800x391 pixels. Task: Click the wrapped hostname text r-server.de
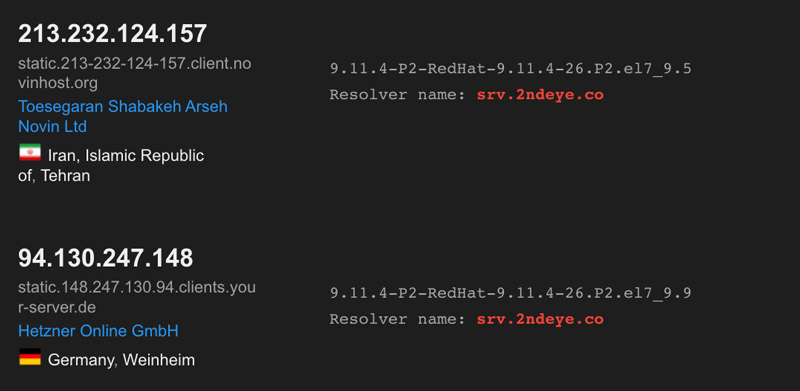click(57, 308)
